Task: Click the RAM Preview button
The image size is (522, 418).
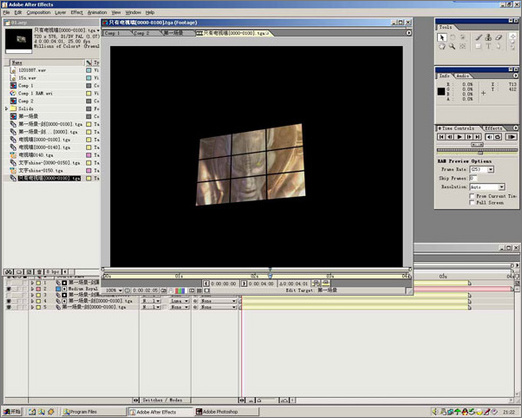Action: 511,137
